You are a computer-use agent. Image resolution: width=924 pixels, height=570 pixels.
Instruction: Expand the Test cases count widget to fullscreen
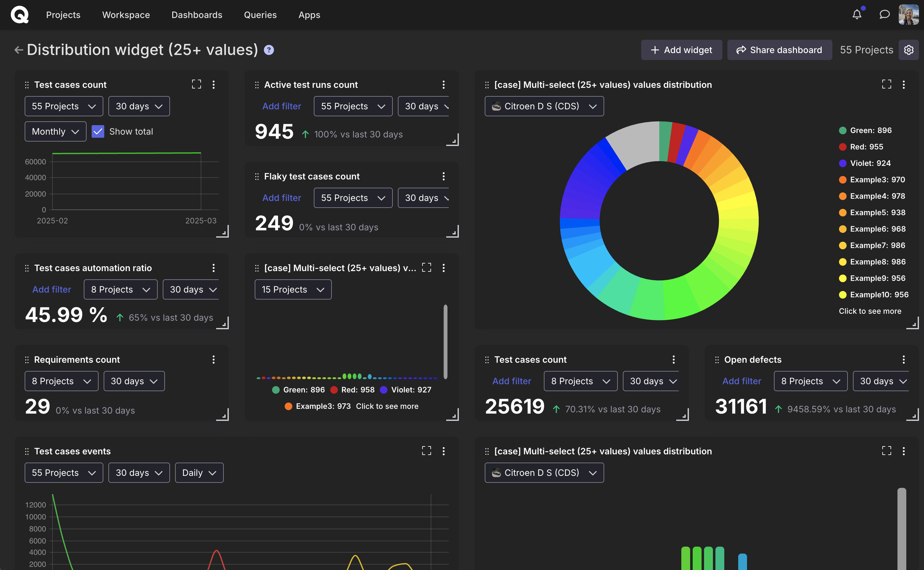196,84
